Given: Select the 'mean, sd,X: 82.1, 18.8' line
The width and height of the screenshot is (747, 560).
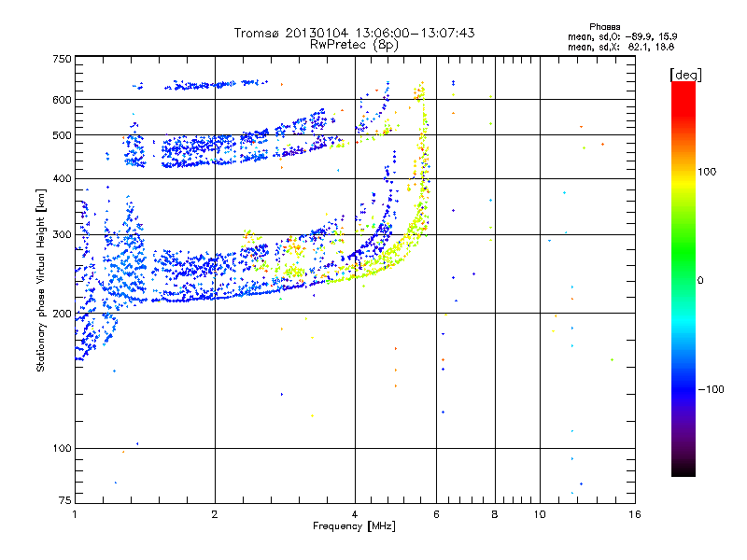Looking at the screenshot, I should 621,47.
